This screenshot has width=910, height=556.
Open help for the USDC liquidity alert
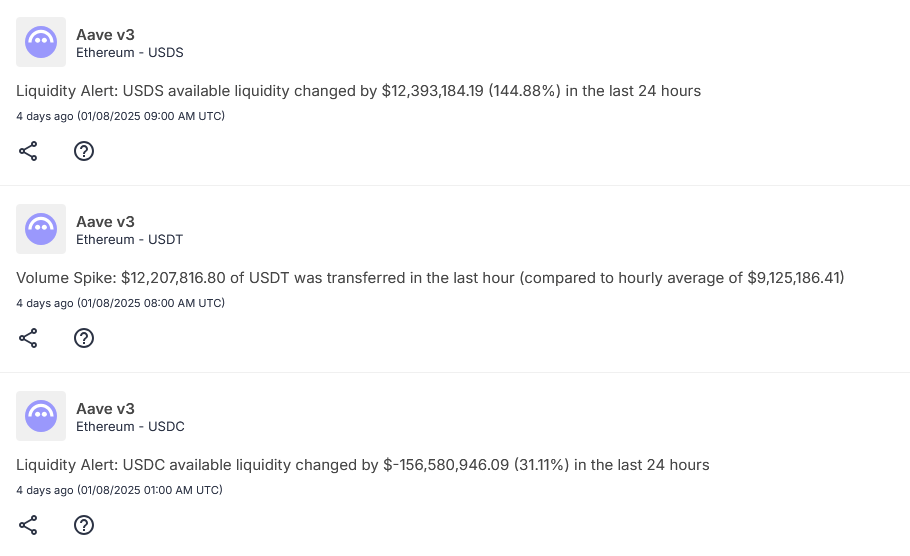(x=84, y=525)
